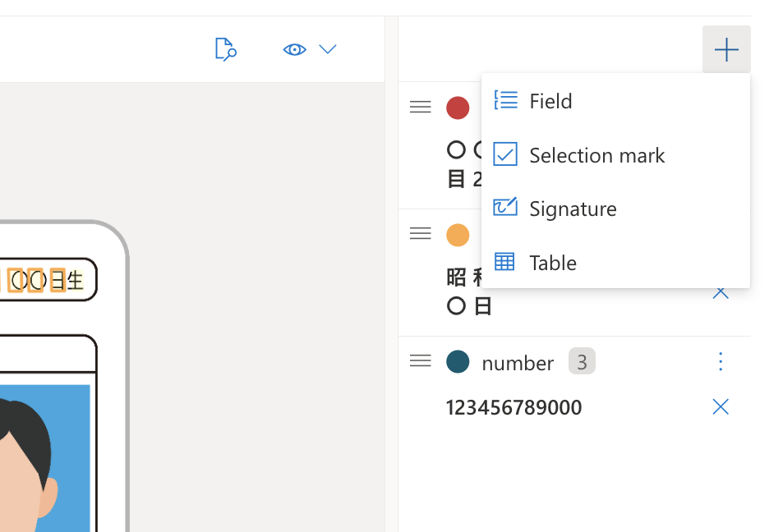Select the number field label

518,363
